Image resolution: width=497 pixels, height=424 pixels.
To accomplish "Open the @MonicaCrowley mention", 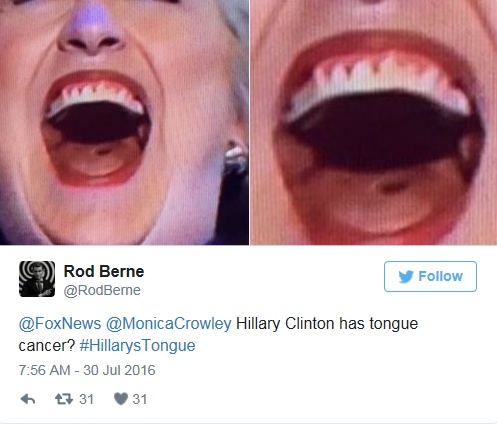I will tap(169, 324).
